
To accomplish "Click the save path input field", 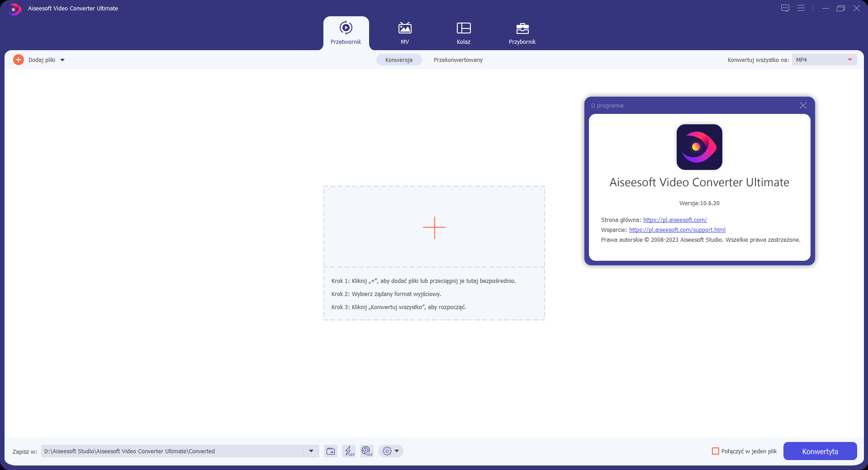I will coord(172,451).
